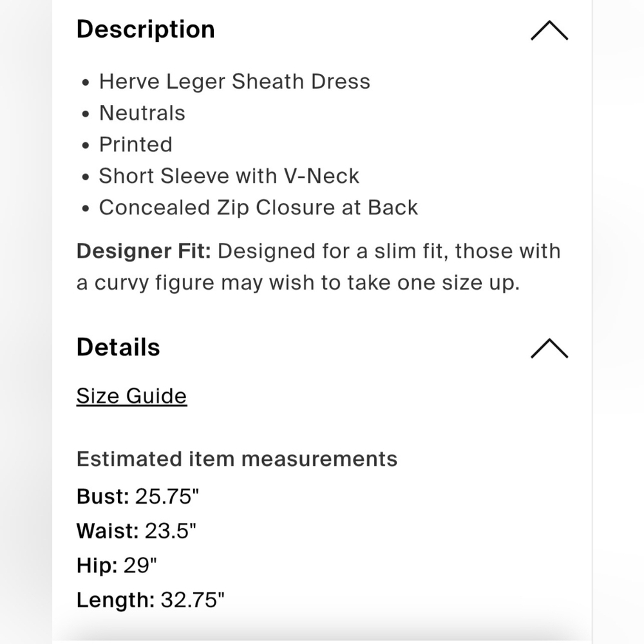This screenshot has width=644, height=644.
Task: Click the Printed bullet item
Action: coord(135,144)
